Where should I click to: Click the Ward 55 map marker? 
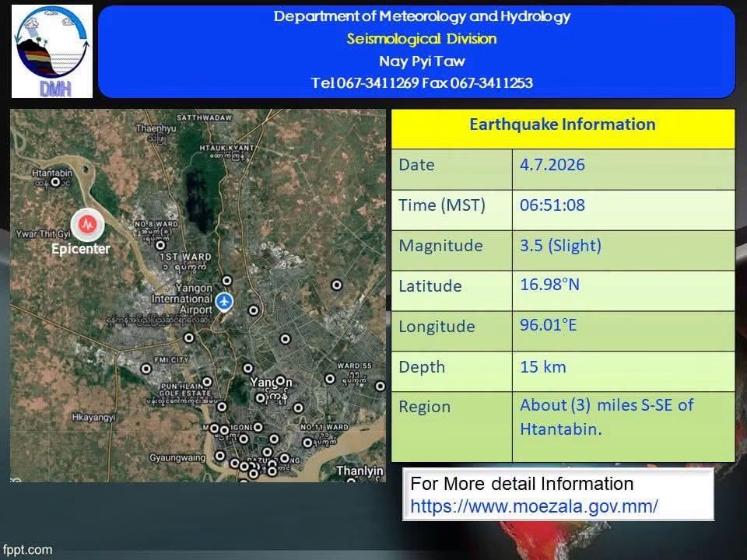click(x=330, y=379)
